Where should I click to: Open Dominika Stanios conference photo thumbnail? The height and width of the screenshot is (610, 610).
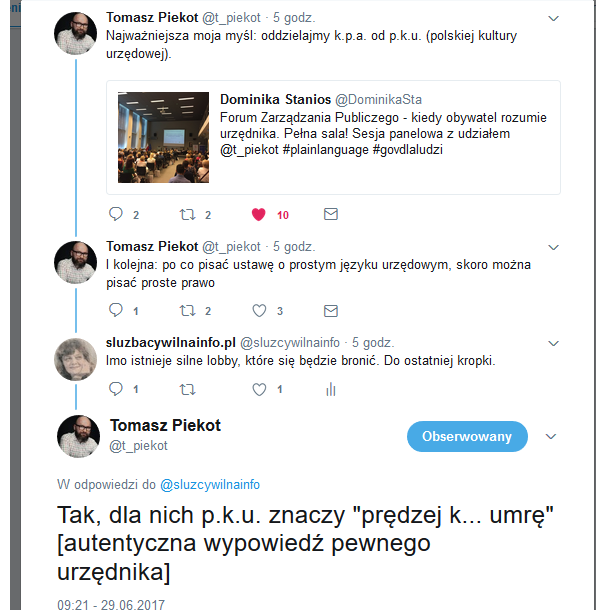pyautogui.click(x=163, y=137)
